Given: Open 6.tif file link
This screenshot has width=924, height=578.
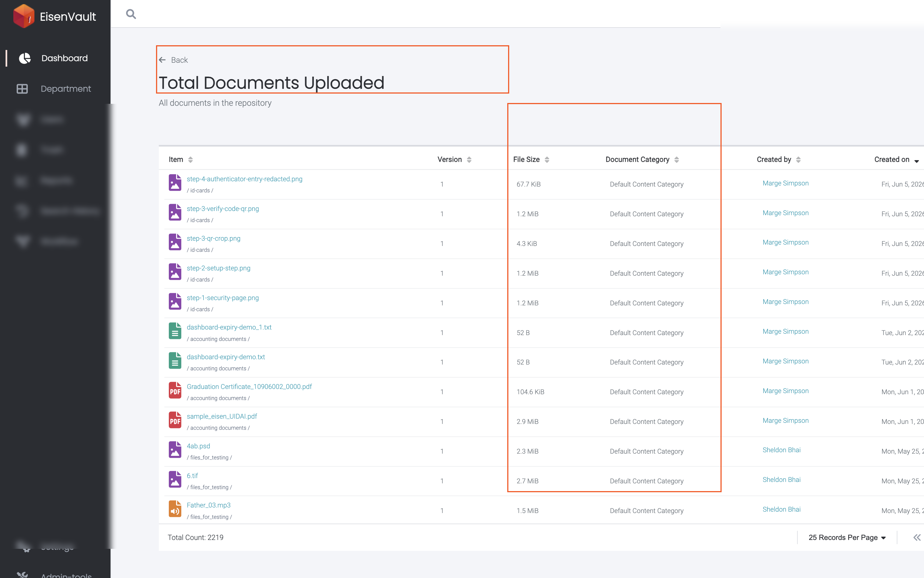Looking at the screenshot, I should (x=192, y=476).
